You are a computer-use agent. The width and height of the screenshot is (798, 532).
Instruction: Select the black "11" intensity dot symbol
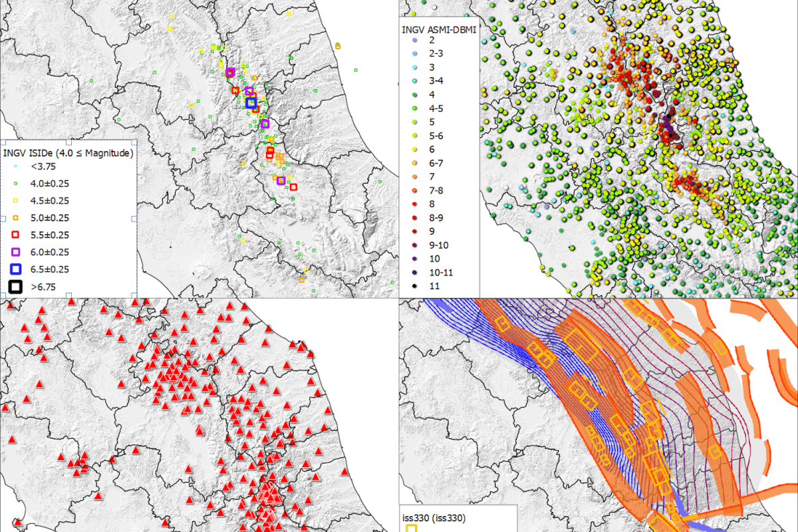pos(416,286)
